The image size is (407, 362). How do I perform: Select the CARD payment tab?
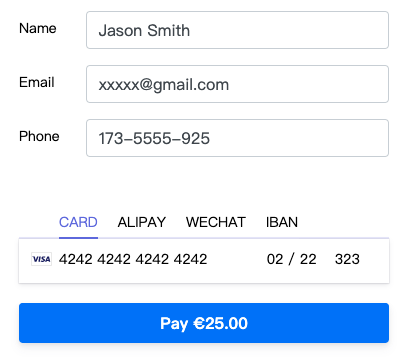[78, 222]
